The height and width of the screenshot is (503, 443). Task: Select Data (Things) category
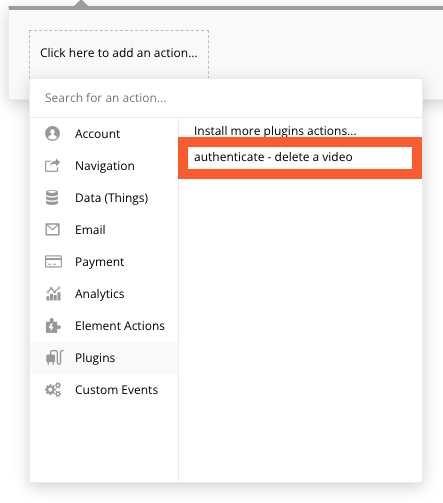coord(104,198)
